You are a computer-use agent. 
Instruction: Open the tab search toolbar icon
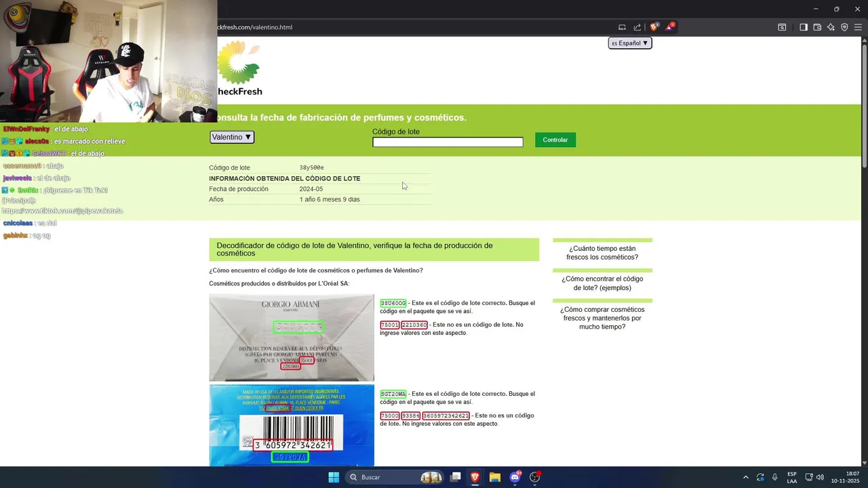click(x=782, y=27)
